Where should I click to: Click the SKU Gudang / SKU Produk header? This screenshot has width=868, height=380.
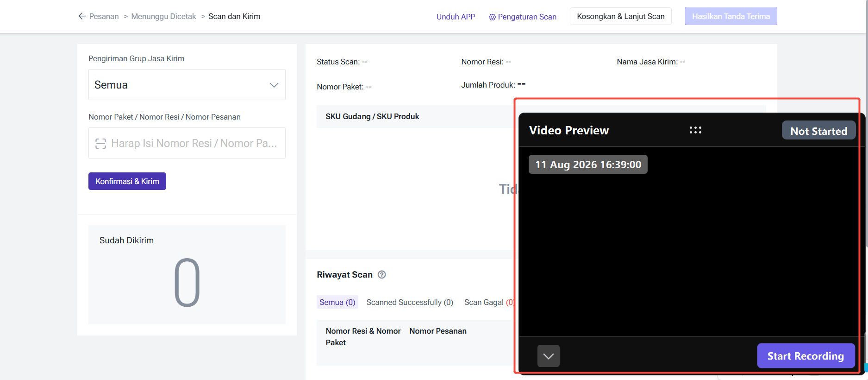372,116
